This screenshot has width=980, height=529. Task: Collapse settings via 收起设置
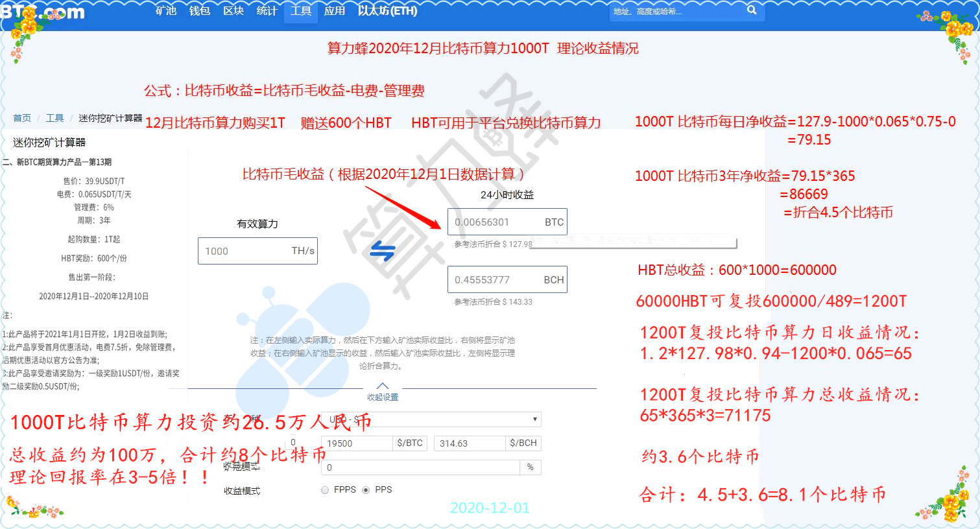[382, 396]
